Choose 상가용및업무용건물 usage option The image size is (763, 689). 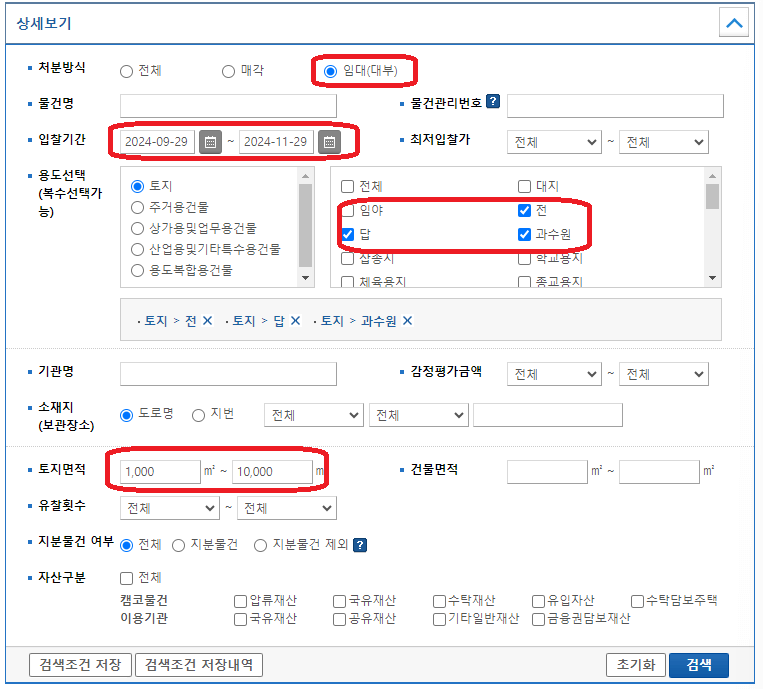138,229
